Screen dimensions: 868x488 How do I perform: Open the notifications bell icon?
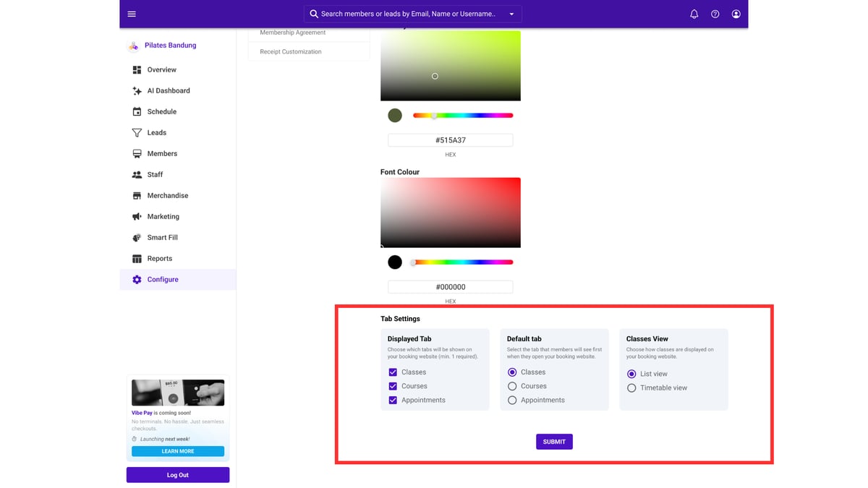[694, 14]
